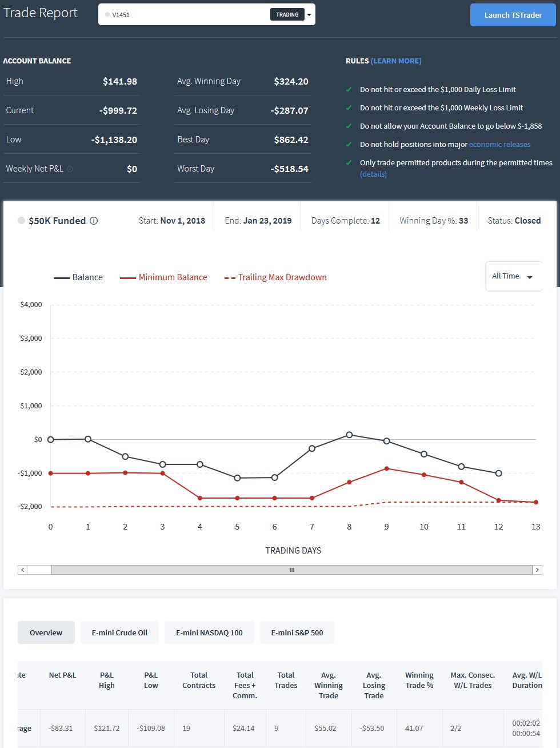Toggle Trailing Max Drawdown legend series

275,277
